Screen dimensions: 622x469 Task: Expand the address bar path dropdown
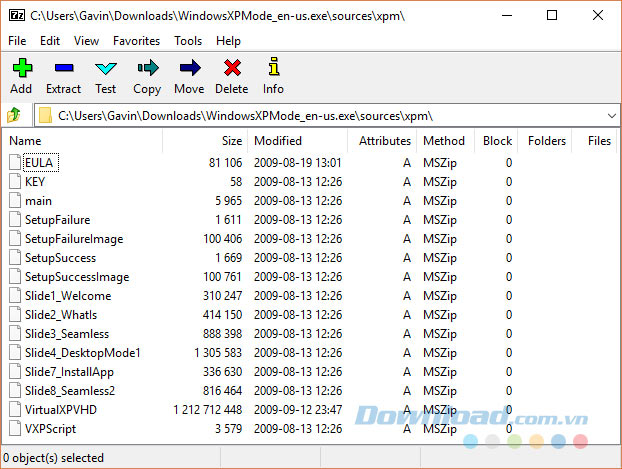(x=611, y=116)
